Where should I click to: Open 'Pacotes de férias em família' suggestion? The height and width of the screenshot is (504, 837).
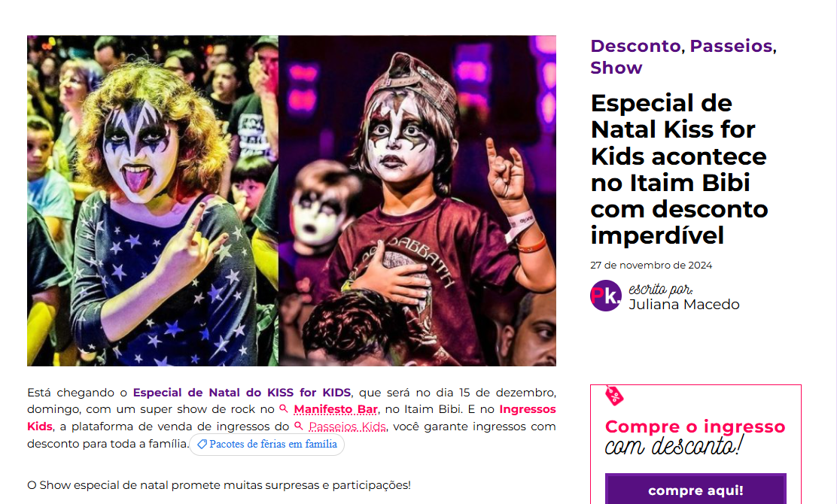[267, 445]
